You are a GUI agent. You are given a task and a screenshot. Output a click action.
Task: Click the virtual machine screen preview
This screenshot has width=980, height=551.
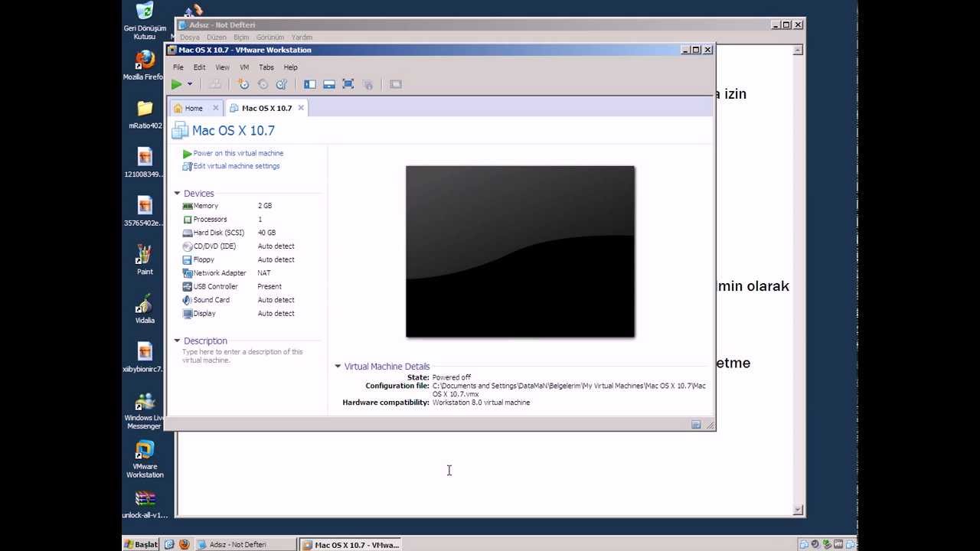click(520, 251)
